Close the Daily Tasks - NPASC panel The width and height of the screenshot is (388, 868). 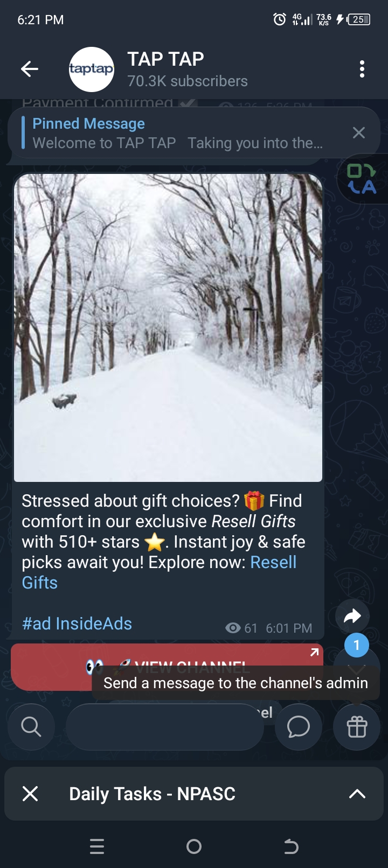(x=31, y=793)
